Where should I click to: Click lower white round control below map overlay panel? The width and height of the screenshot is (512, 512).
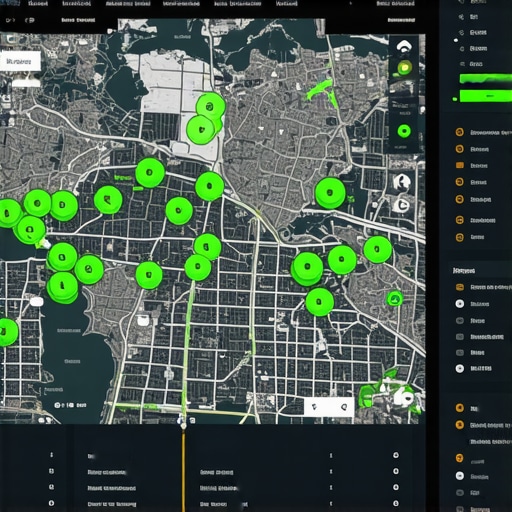pos(401,205)
